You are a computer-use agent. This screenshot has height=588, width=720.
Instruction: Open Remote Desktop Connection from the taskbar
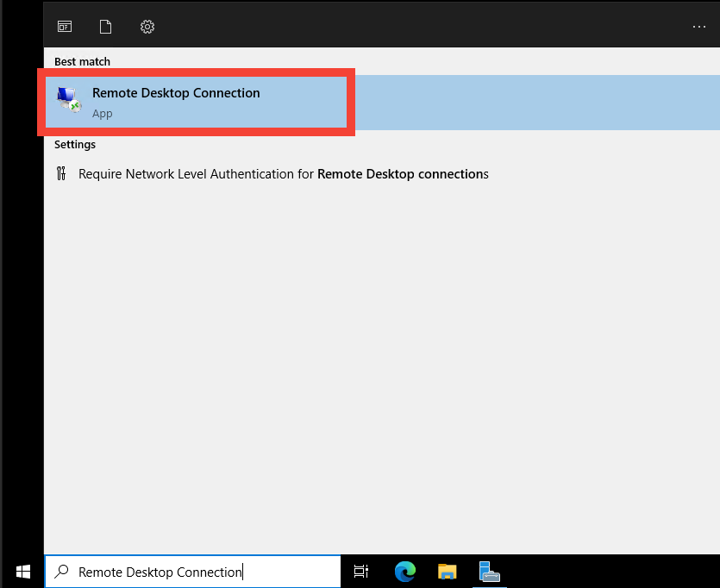click(x=489, y=571)
